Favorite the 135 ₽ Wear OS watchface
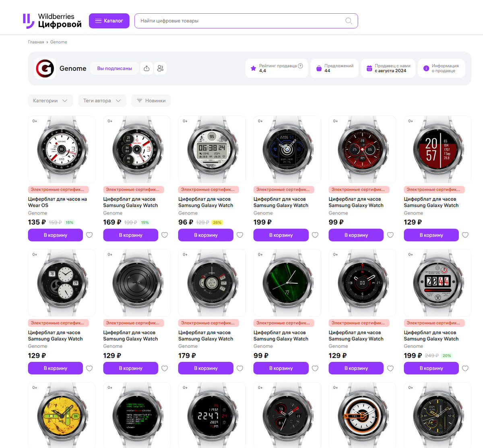483x448 pixels. click(x=89, y=235)
